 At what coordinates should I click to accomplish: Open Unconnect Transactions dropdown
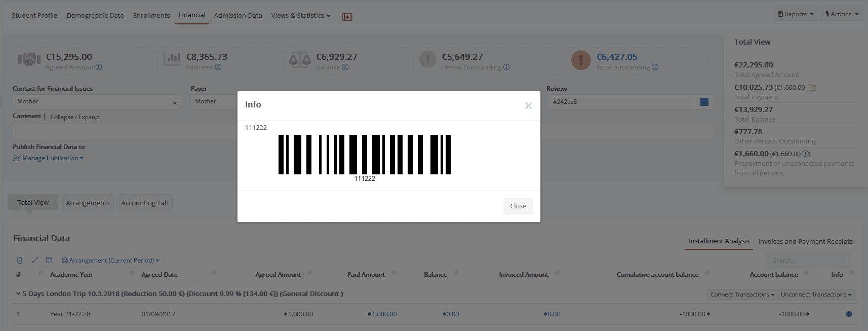(816, 295)
